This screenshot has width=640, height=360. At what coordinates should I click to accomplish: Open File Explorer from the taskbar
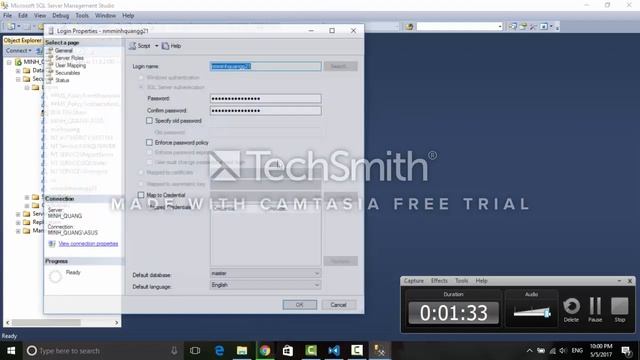pos(242,351)
